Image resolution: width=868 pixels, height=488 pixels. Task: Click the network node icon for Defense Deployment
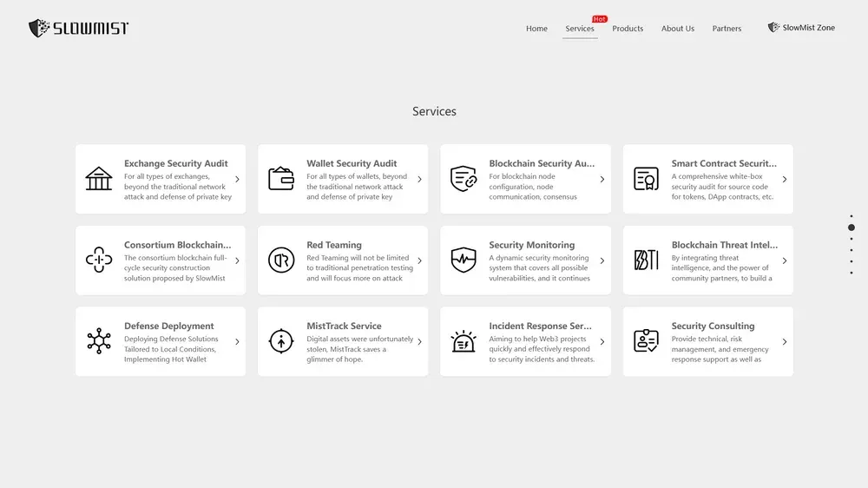pos(99,341)
